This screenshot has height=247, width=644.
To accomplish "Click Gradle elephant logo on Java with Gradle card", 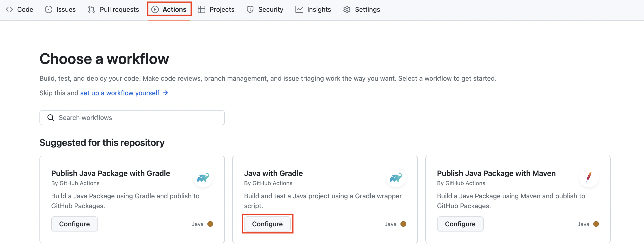I will 396,177.
